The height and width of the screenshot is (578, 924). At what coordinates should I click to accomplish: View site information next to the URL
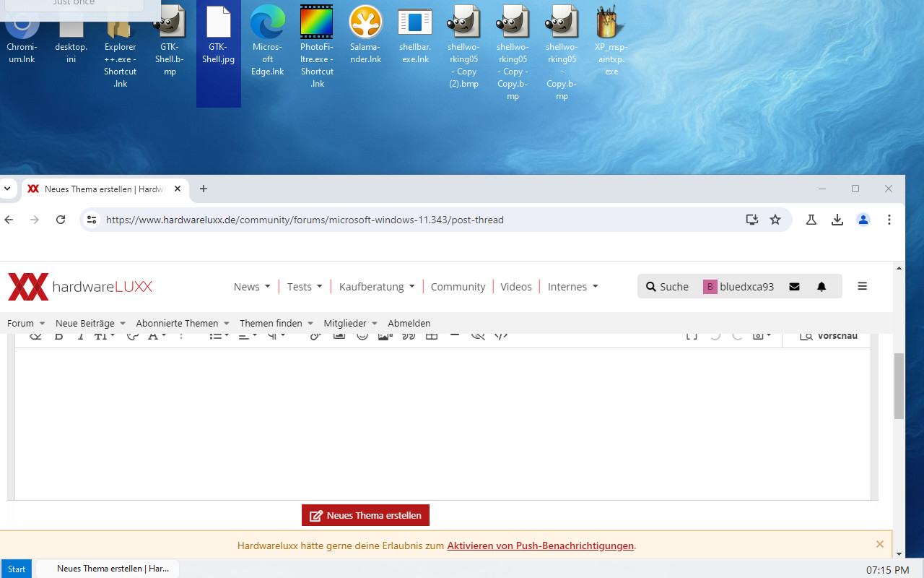pos(91,220)
